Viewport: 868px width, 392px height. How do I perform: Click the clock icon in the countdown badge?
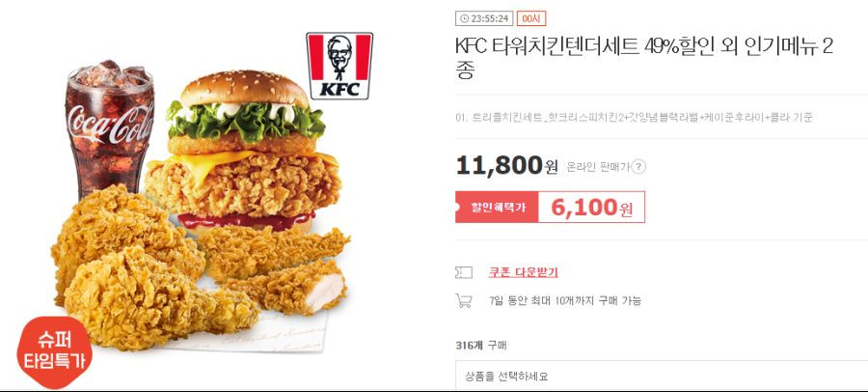464,19
